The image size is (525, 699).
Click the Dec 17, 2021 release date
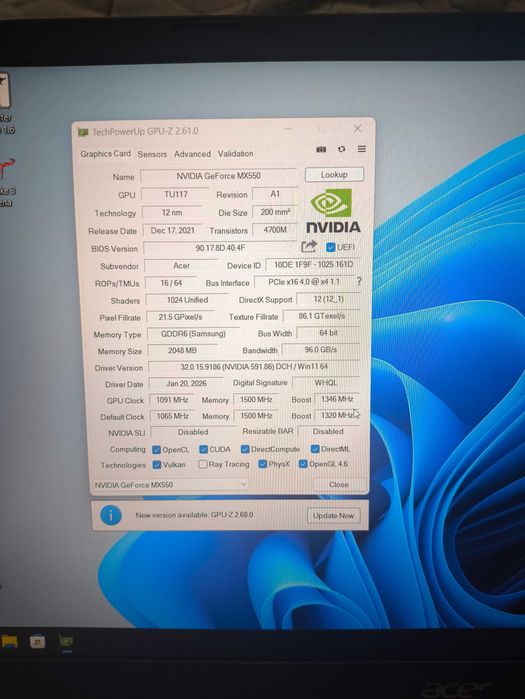tap(172, 230)
